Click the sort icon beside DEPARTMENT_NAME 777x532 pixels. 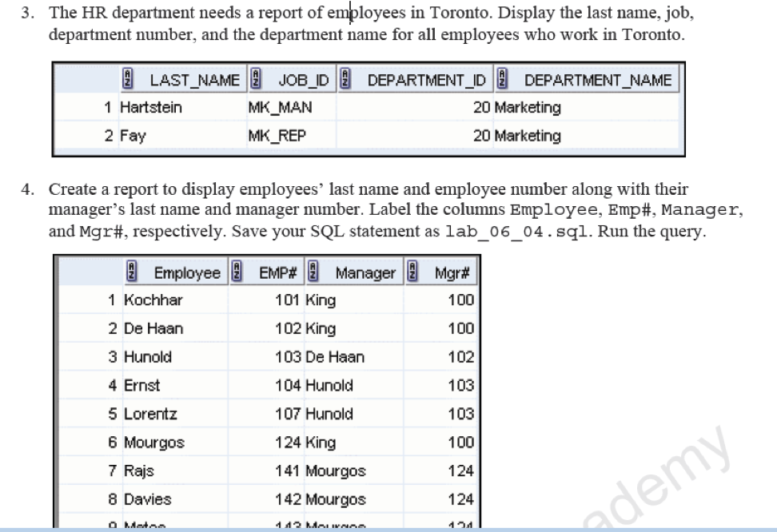501,79
